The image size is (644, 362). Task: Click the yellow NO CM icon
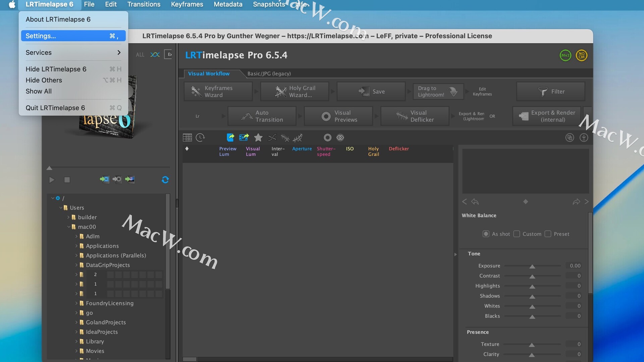click(x=582, y=55)
